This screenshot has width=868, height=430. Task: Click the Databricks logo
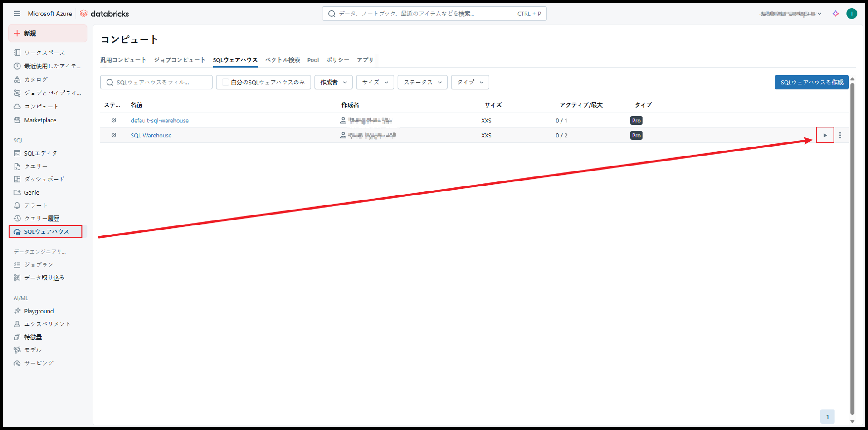pos(104,14)
